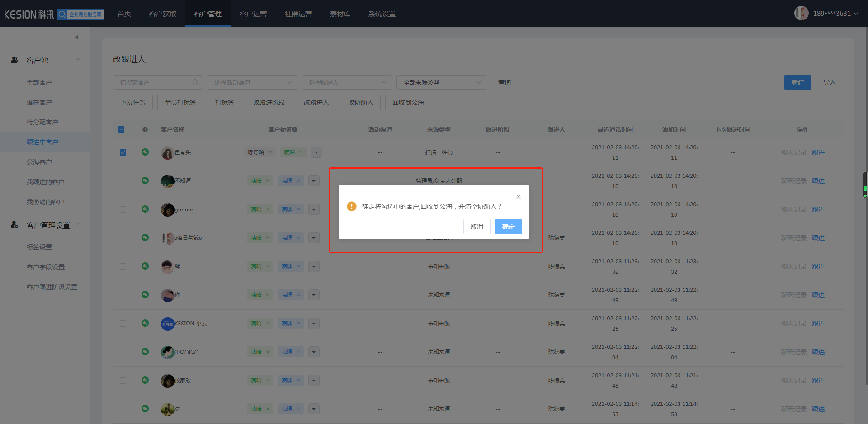This screenshot has height=424, width=868.
Task: Remove 呼呼哈 tag from first customer
Action: (270, 152)
